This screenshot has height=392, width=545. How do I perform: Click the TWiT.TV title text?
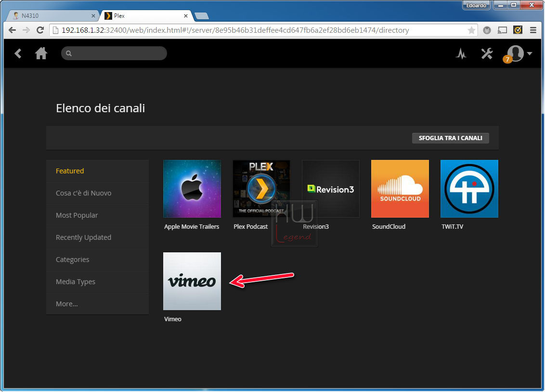[452, 227]
